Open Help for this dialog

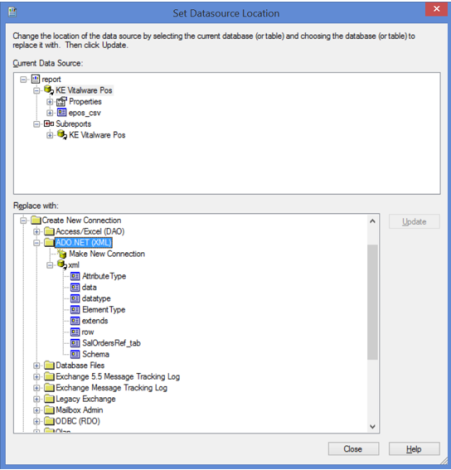click(414, 449)
